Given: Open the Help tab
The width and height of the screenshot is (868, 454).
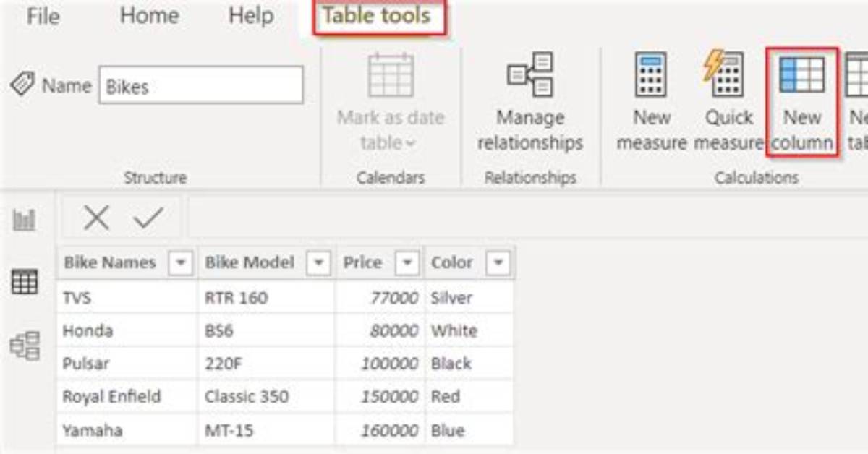Looking at the screenshot, I should [250, 16].
